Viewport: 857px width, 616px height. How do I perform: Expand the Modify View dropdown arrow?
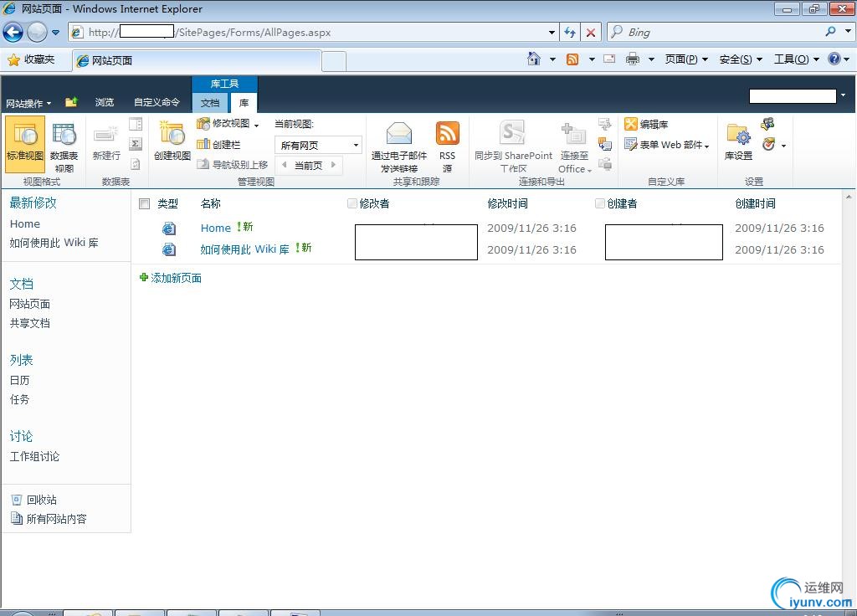(256, 126)
